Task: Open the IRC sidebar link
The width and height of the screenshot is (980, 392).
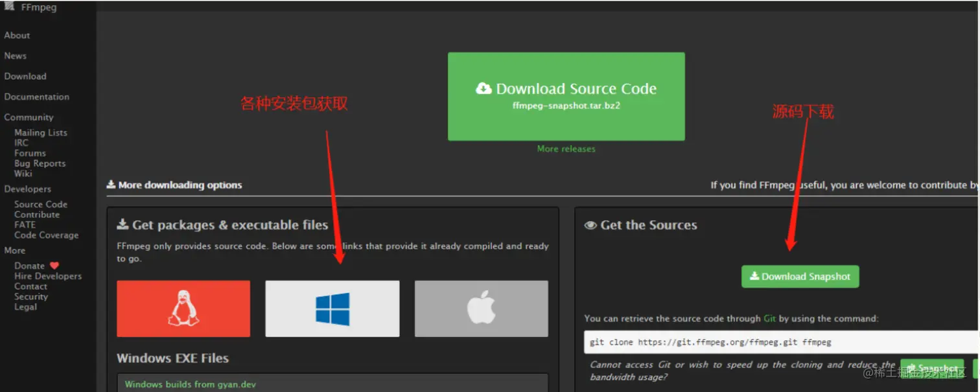Action: coord(21,143)
